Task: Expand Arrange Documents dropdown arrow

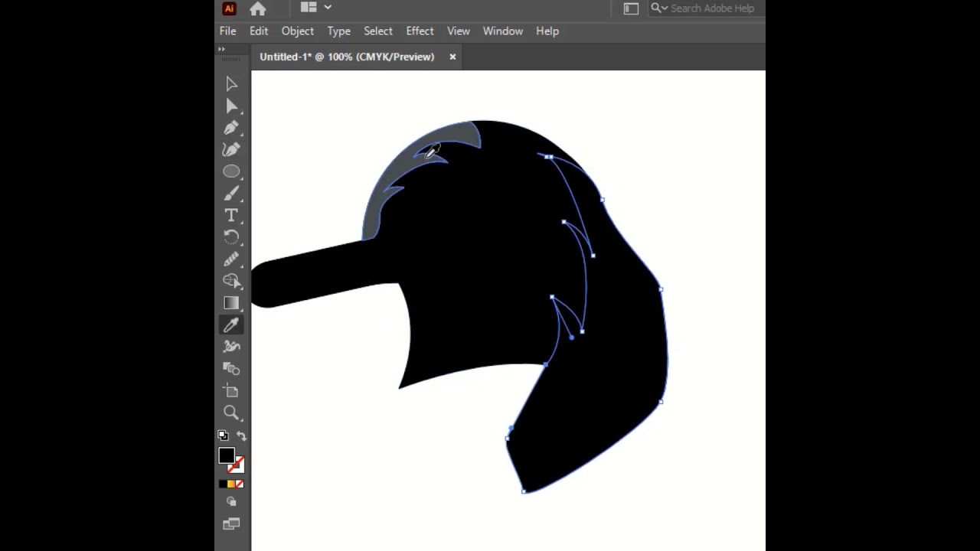Action: tap(328, 8)
